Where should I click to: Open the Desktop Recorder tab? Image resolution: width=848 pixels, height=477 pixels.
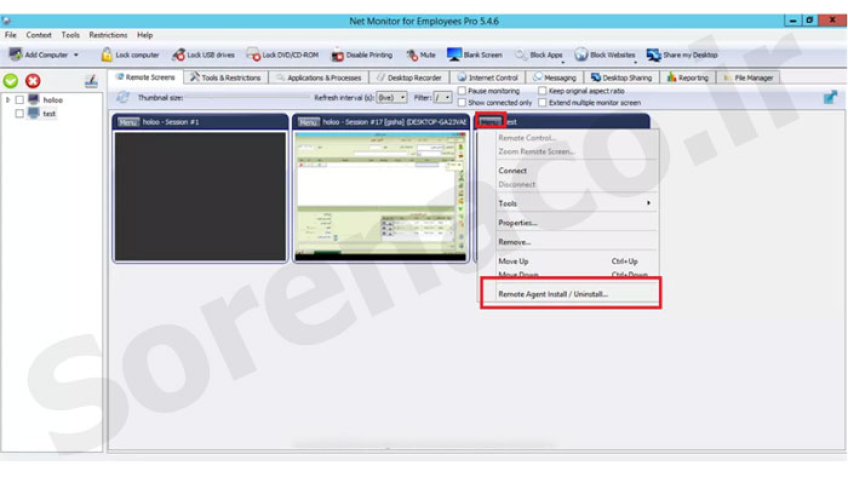coord(409,77)
